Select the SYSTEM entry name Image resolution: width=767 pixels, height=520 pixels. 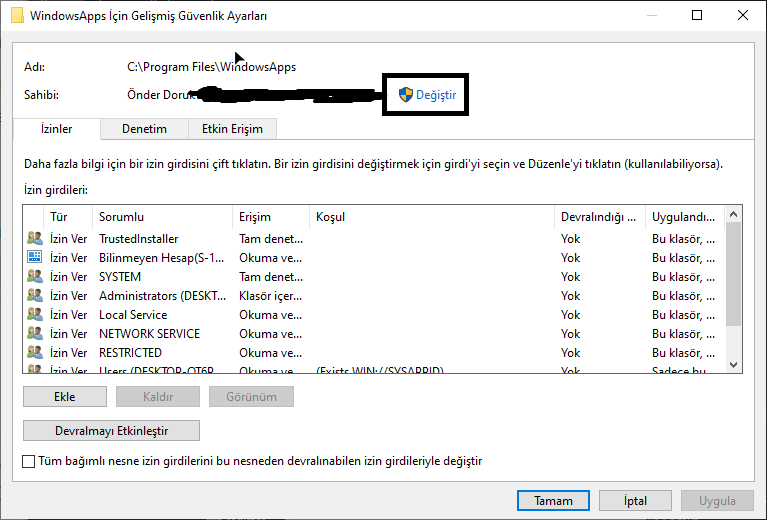[120, 277]
